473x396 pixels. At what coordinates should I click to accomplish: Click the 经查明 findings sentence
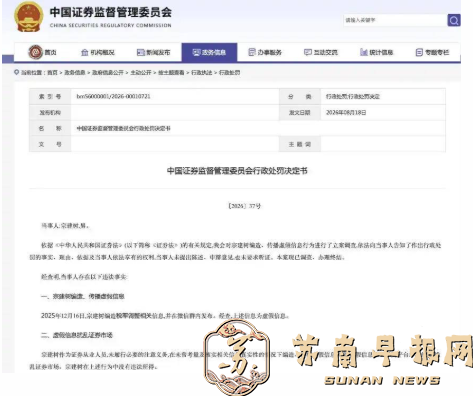pyautogui.click(x=84, y=277)
